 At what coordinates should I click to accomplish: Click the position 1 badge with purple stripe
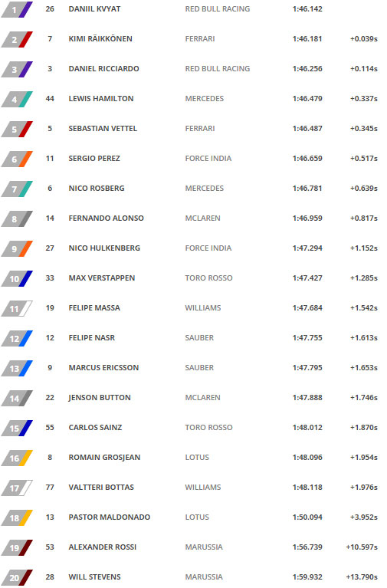17,9
